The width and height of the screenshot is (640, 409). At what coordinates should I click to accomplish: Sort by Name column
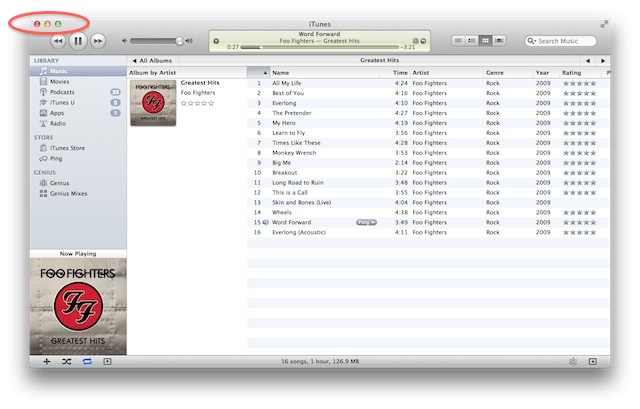coord(325,73)
